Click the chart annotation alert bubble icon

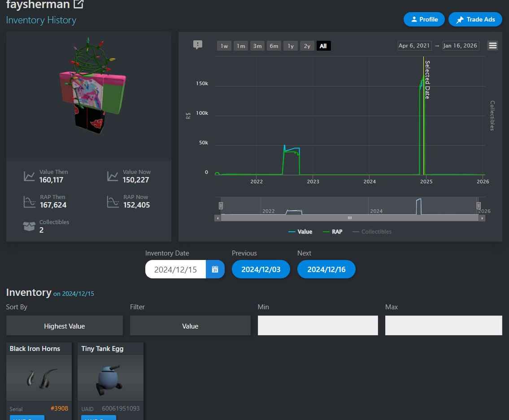point(198,45)
